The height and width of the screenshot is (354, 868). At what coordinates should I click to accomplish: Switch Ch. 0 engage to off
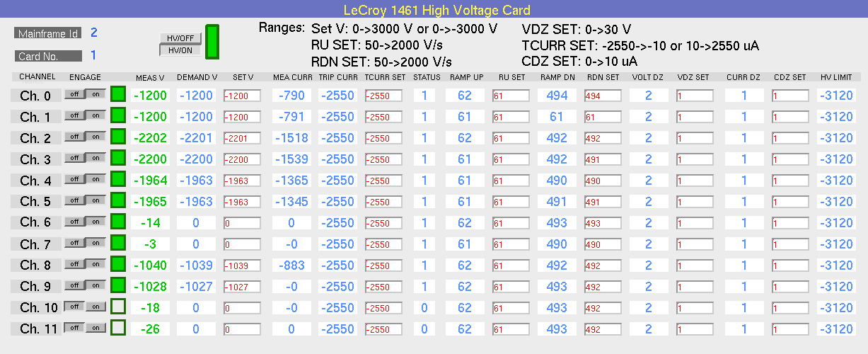[74, 94]
